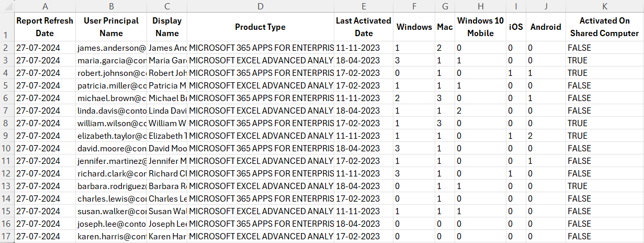
Task: Select row 9 header number
Action: coord(7,136)
